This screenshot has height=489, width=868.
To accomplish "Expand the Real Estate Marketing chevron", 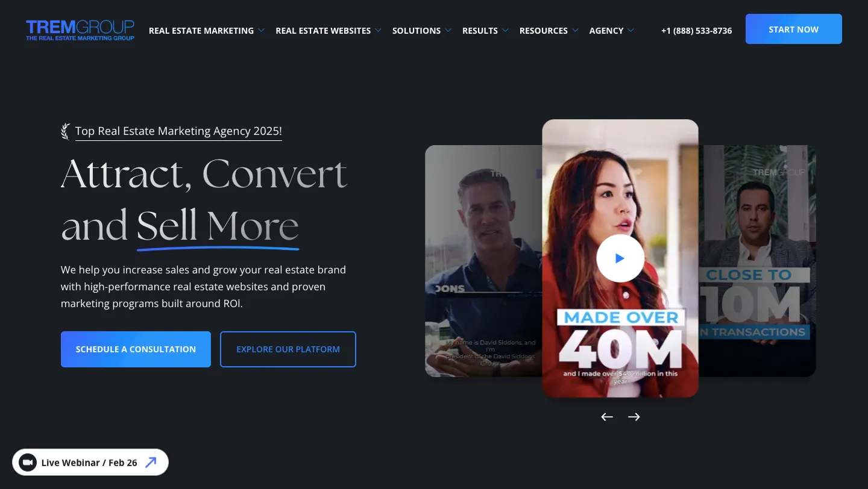I will point(261,30).
